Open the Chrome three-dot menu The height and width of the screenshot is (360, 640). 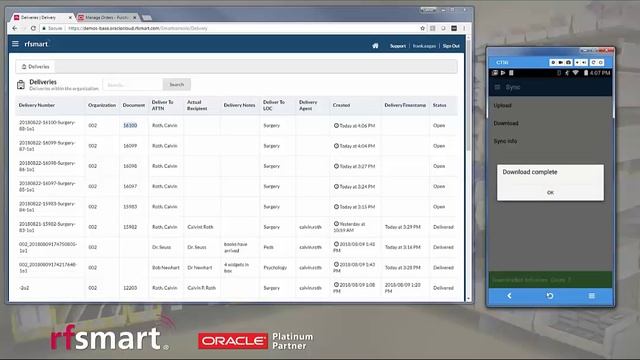tap(464, 28)
